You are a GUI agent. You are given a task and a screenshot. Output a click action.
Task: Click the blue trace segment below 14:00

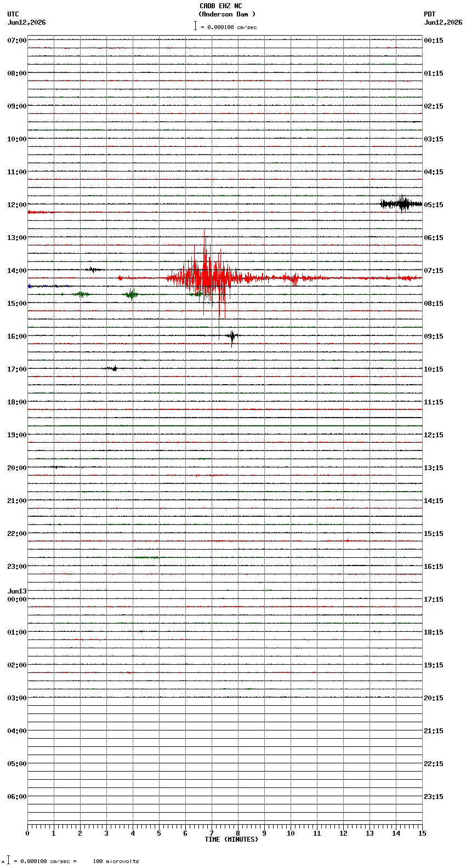tap(48, 286)
